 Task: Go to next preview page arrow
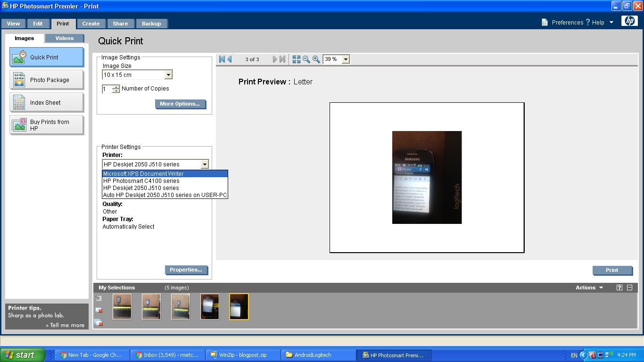[x=275, y=59]
